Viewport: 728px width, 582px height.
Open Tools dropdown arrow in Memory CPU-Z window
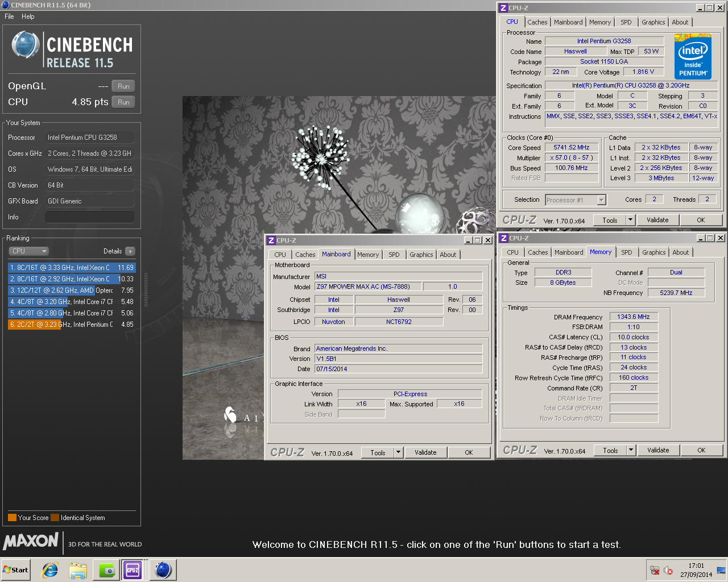pos(631,451)
